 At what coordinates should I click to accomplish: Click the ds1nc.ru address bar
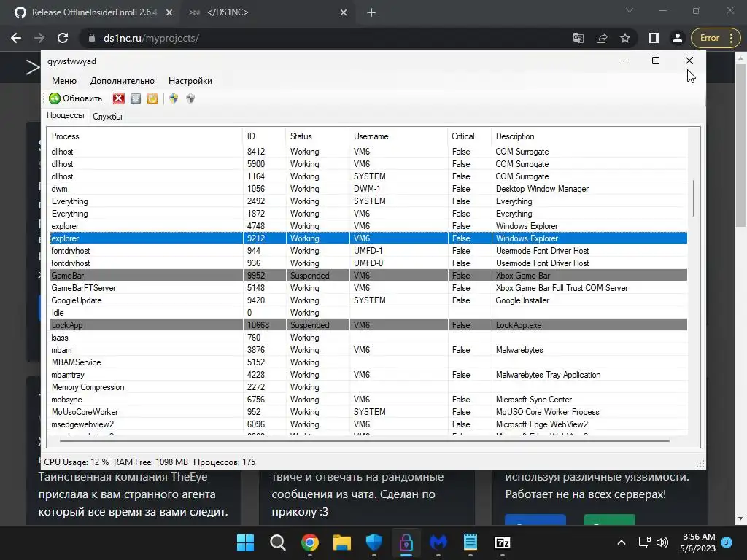point(324,38)
